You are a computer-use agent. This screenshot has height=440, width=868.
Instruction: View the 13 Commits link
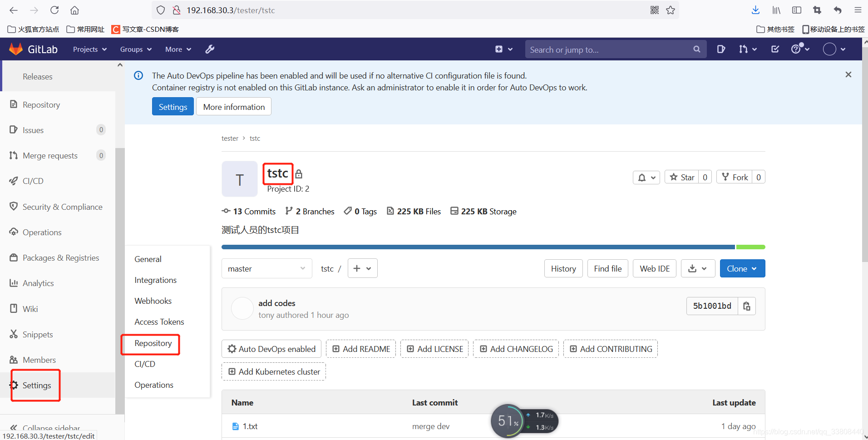coord(249,212)
